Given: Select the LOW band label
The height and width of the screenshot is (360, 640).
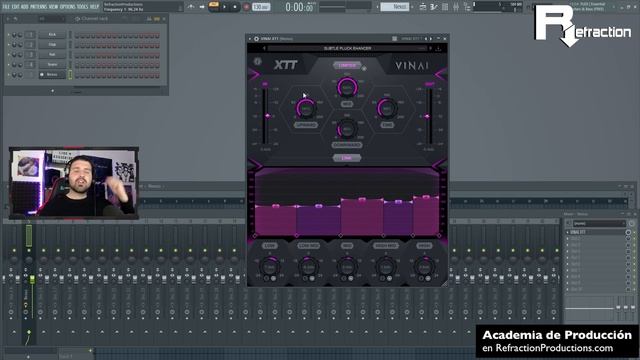Looking at the screenshot, I should (270, 246).
